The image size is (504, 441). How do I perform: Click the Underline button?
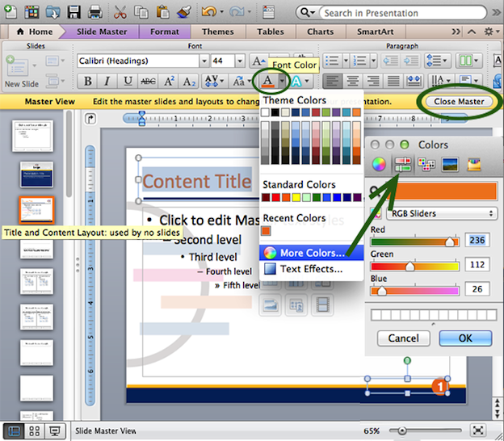click(127, 81)
